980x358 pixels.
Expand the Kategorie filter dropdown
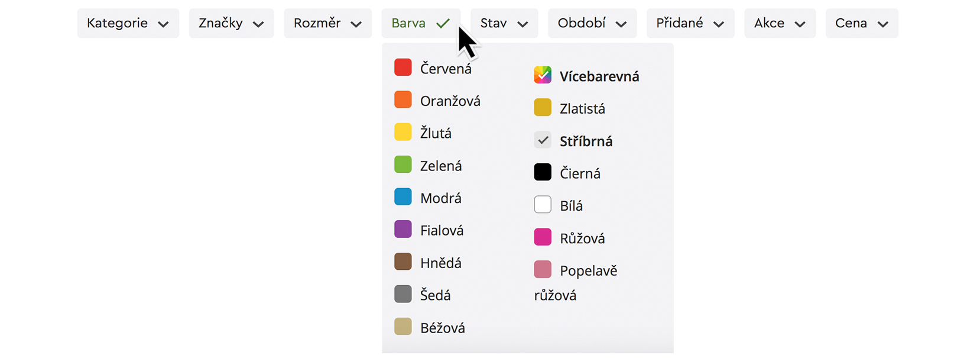pos(128,24)
